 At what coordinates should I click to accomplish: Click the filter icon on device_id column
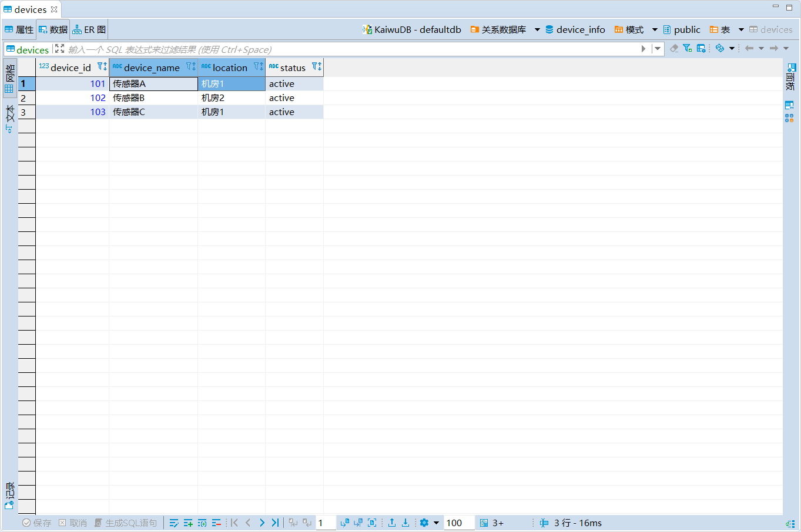click(x=101, y=66)
